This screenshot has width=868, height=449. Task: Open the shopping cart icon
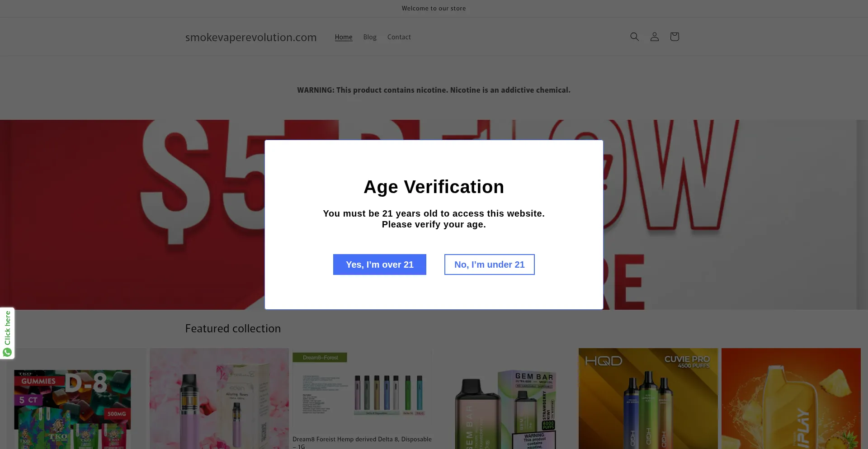click(674, 37)
